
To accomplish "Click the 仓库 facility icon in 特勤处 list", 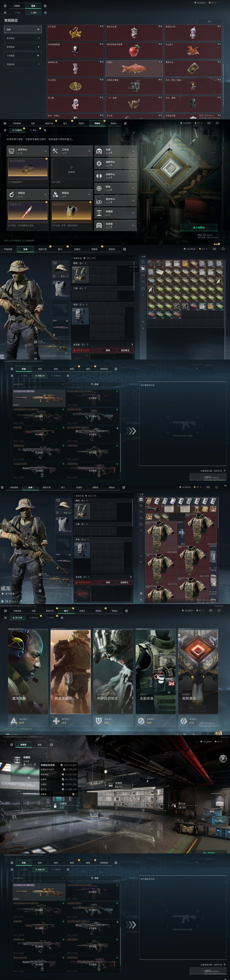I will pos(99,151).
